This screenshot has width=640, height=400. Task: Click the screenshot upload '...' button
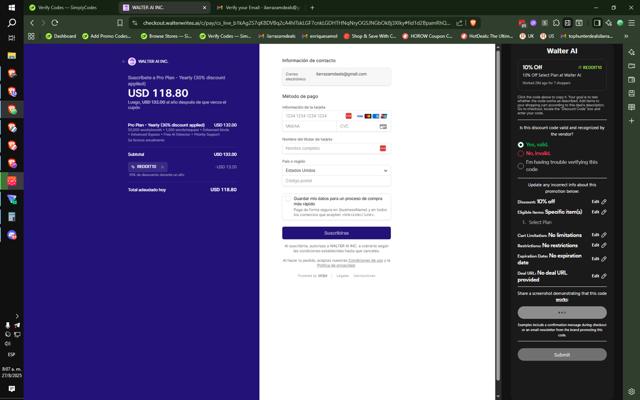(x=562, y=313)
